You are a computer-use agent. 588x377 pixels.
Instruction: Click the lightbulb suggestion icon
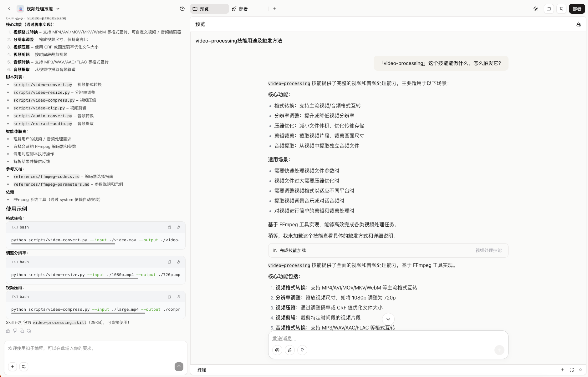tap(302, 350)
